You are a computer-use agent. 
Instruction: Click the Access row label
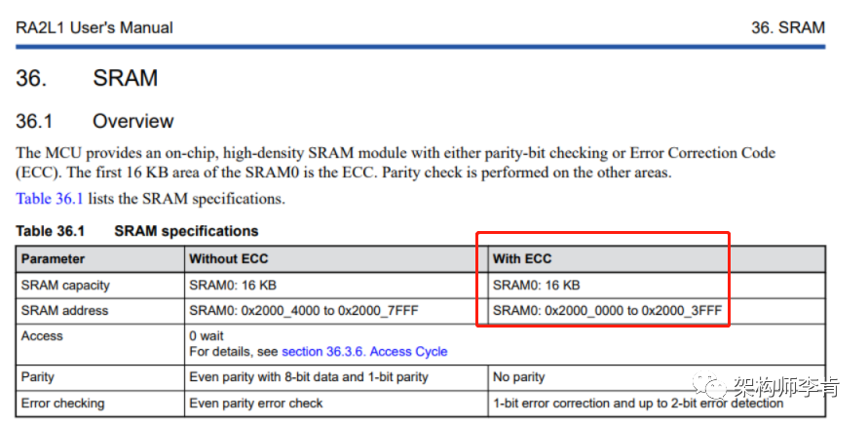tap(42, 335)
